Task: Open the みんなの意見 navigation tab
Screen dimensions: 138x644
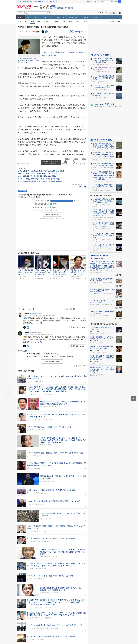Action: [x=73, y=17]
